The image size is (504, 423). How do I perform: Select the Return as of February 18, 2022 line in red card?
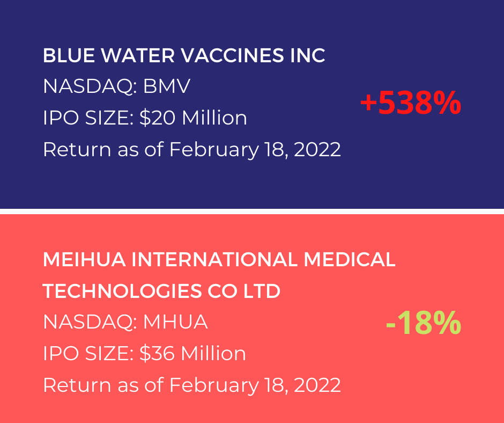[x=192, y=385]
